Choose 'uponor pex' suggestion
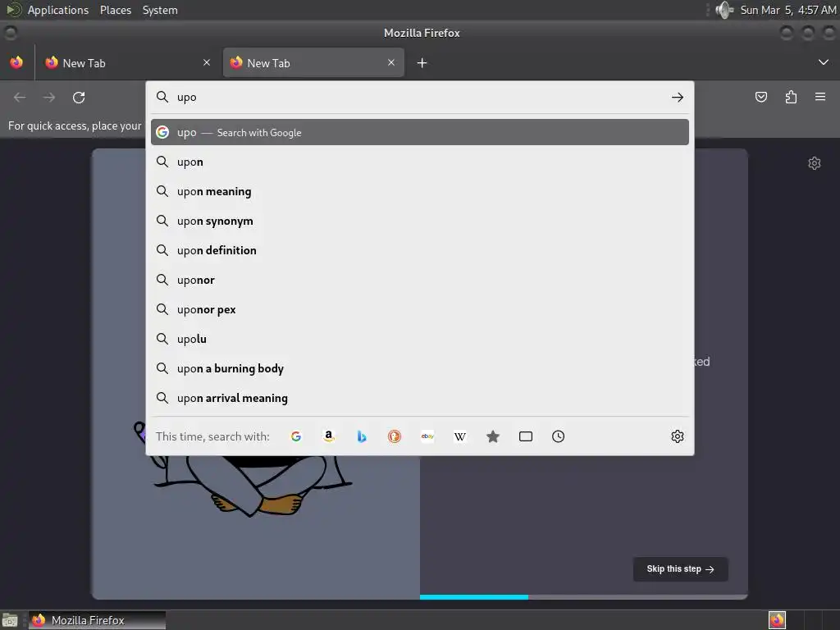 coord(419,309)
